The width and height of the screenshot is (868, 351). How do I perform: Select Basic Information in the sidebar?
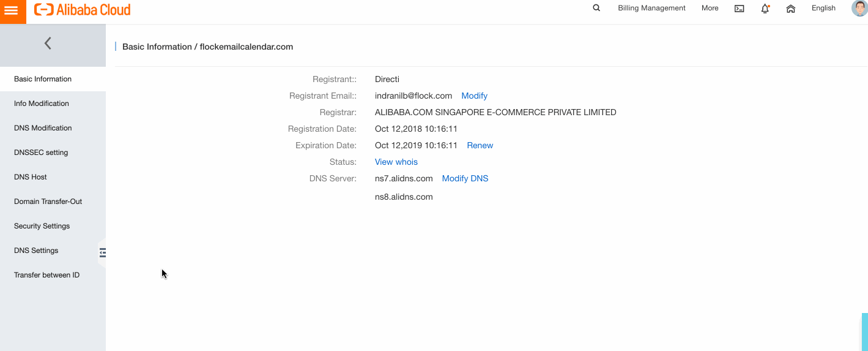(53, 79)
